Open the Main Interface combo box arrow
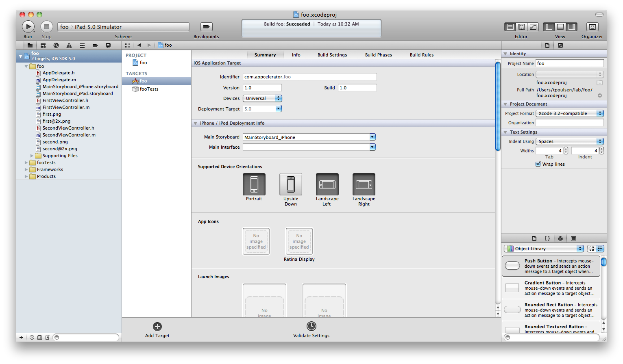The width and height of the screenshot is (623, 364). (372, 147)
